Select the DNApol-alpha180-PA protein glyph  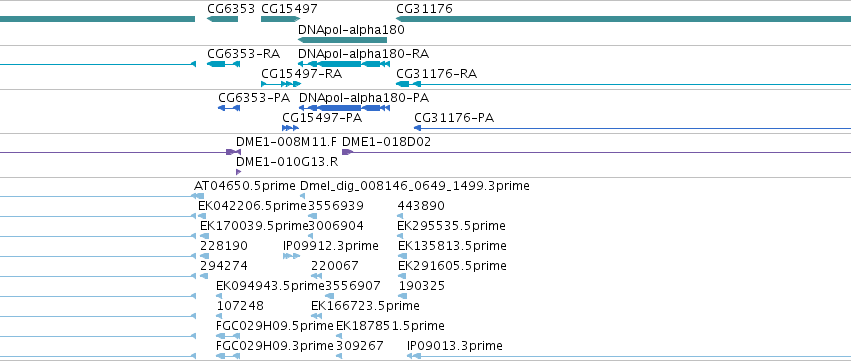tap(345, 108)
